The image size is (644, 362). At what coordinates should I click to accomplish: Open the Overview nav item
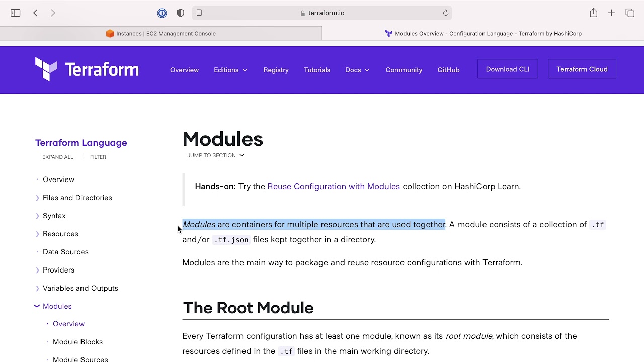[184, 70]
